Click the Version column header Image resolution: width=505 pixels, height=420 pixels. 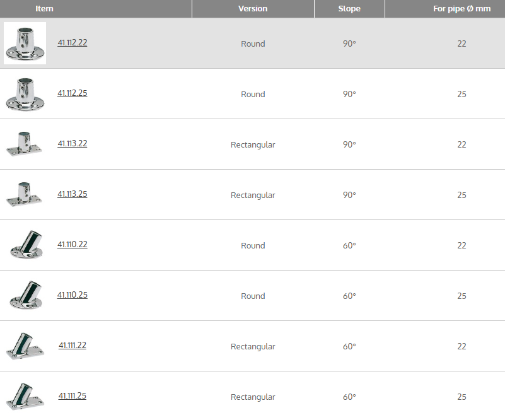pos(253,9)
